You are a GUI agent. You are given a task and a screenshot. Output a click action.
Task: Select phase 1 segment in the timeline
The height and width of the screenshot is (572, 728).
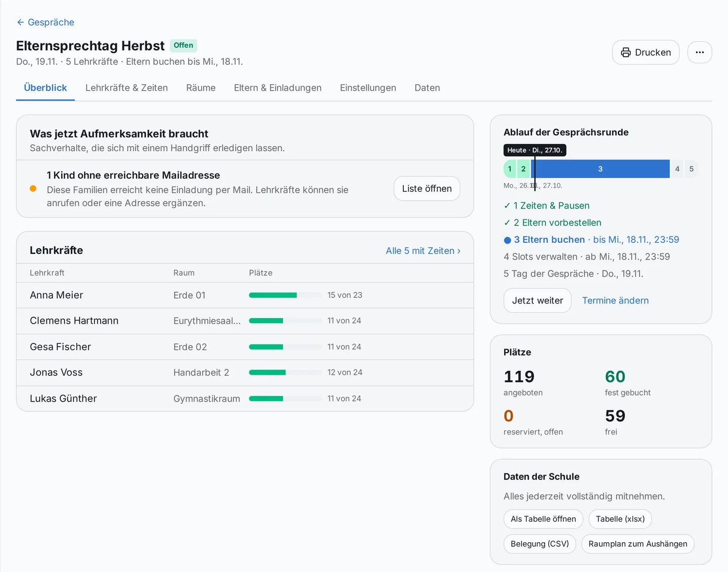510,169
